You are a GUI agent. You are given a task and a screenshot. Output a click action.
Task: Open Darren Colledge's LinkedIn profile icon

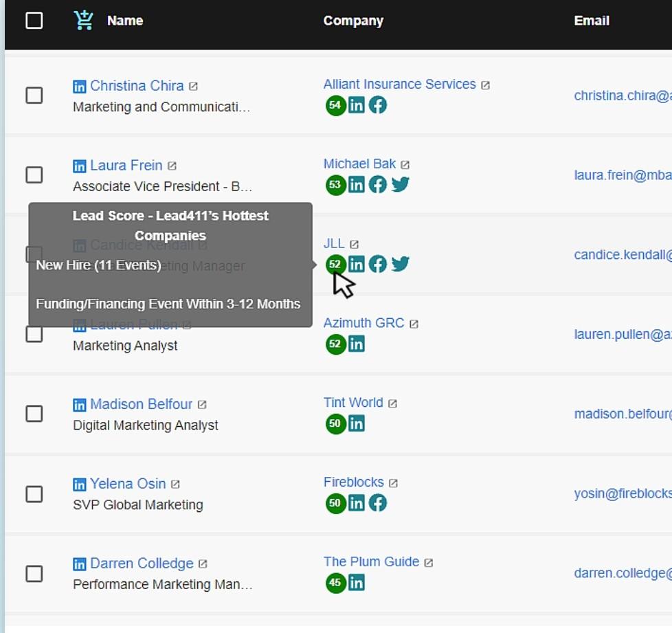[79, 564]
